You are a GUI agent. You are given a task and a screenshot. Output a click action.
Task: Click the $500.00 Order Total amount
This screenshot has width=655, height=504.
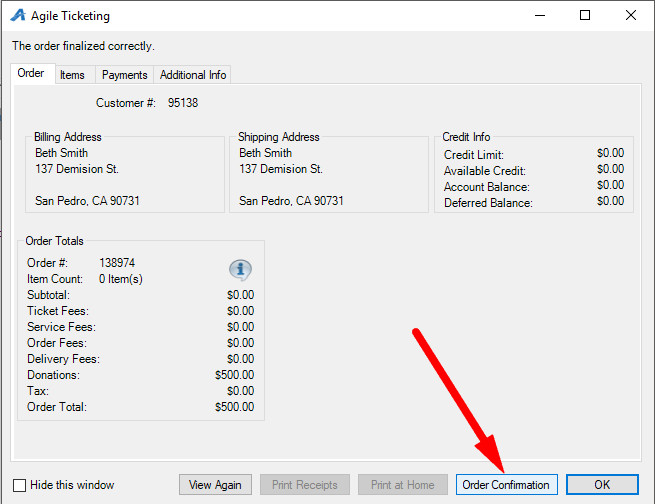point(234,407)
